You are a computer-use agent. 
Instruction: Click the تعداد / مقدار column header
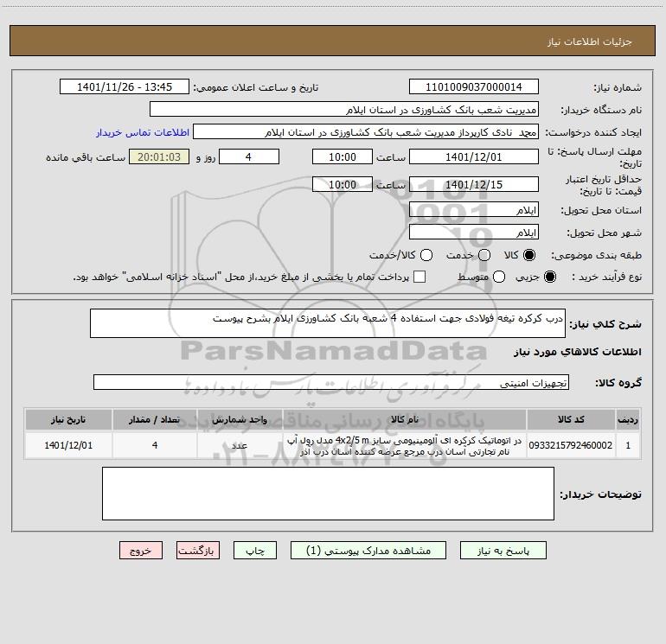(155, 419)
